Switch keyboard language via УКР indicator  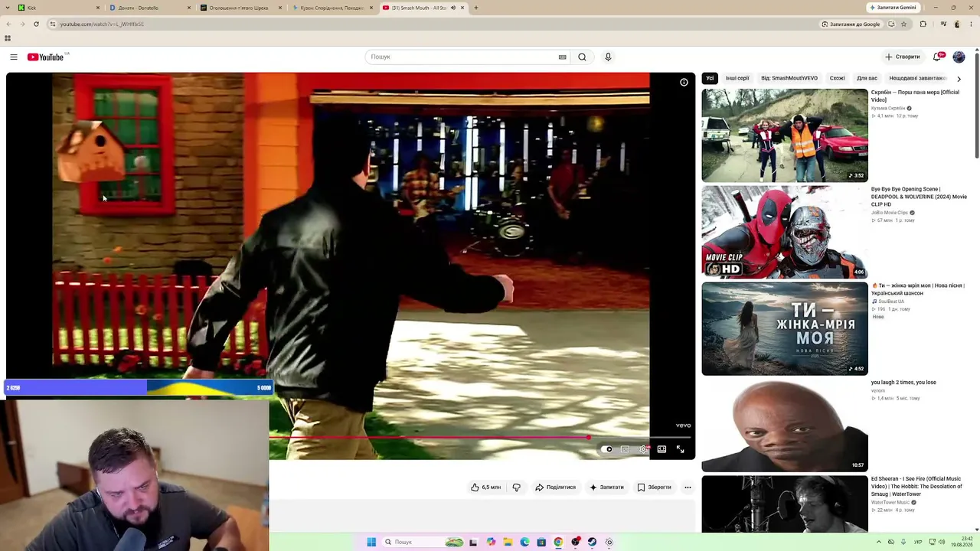pos(918,542)
